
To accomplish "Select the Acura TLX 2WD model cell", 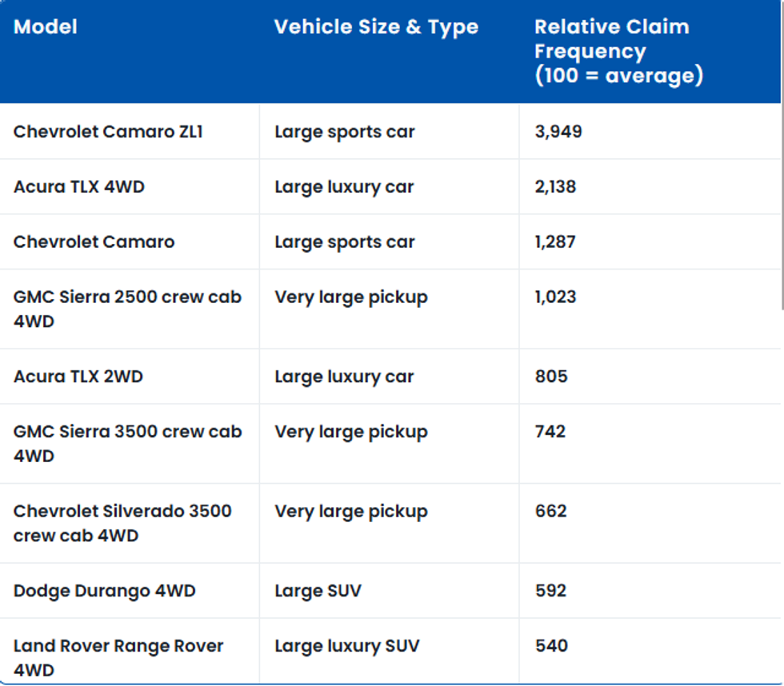I will point(78,377).
